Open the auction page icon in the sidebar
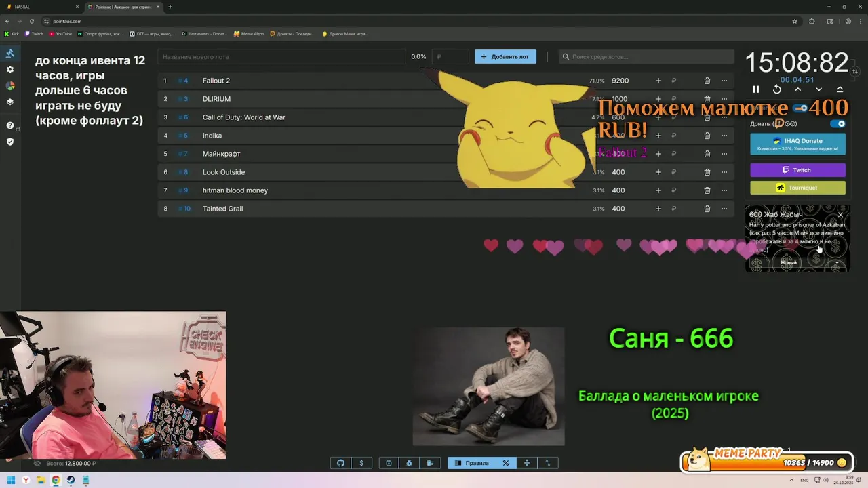The image size is (868, 488). pos(10,54)
